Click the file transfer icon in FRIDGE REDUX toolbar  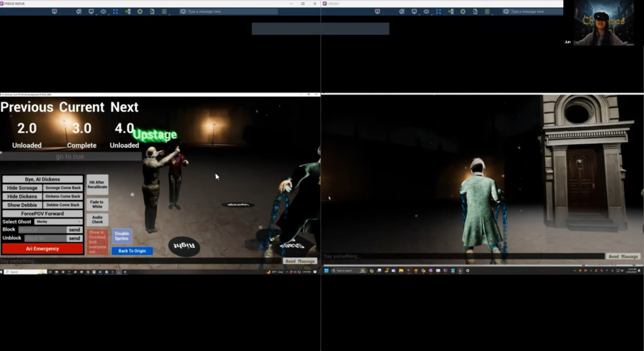coord(128,11)
